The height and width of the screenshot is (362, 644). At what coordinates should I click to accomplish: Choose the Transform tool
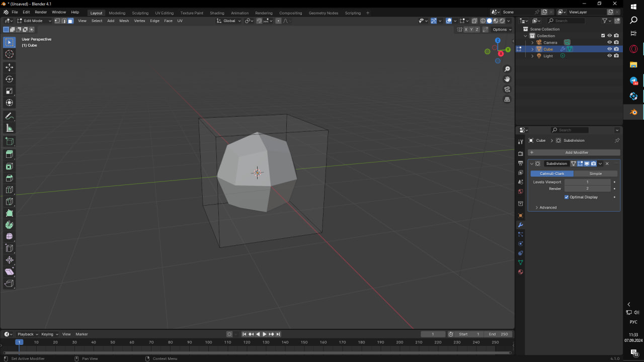click(x=10, y=103)
